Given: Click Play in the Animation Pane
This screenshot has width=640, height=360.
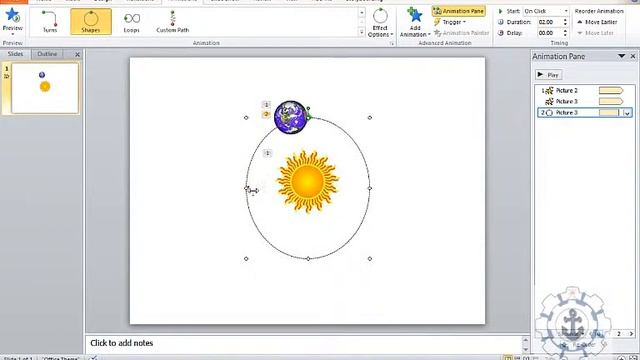Looking at the screenshot, I should pos(548,75).
